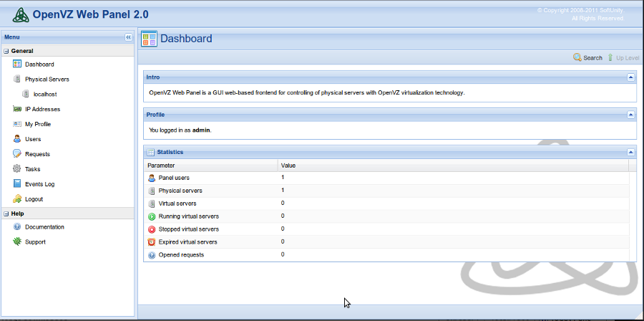Click the Dashboard icon in the menu
Image resolution: width=644 pixels, height=321 pixels.
(17, 64)
